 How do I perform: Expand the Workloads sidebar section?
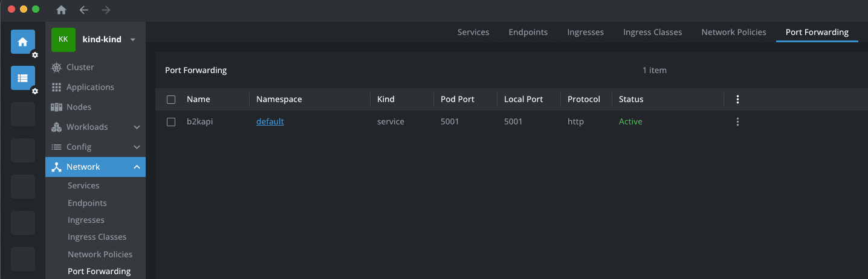tap(137, 127)
